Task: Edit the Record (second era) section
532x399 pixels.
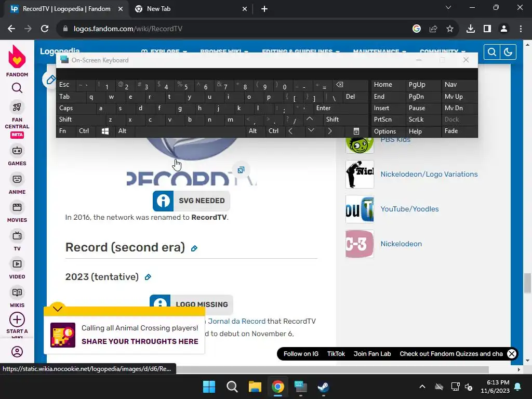Action: pyautogui.click(x=194, y=248)
